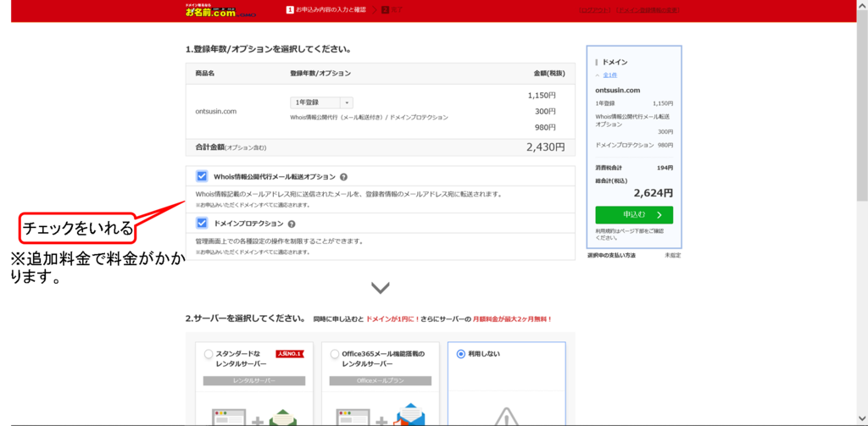The image size is (868, 426).
Task: Click the 1,150円 price in table
Action: (542, 95)
